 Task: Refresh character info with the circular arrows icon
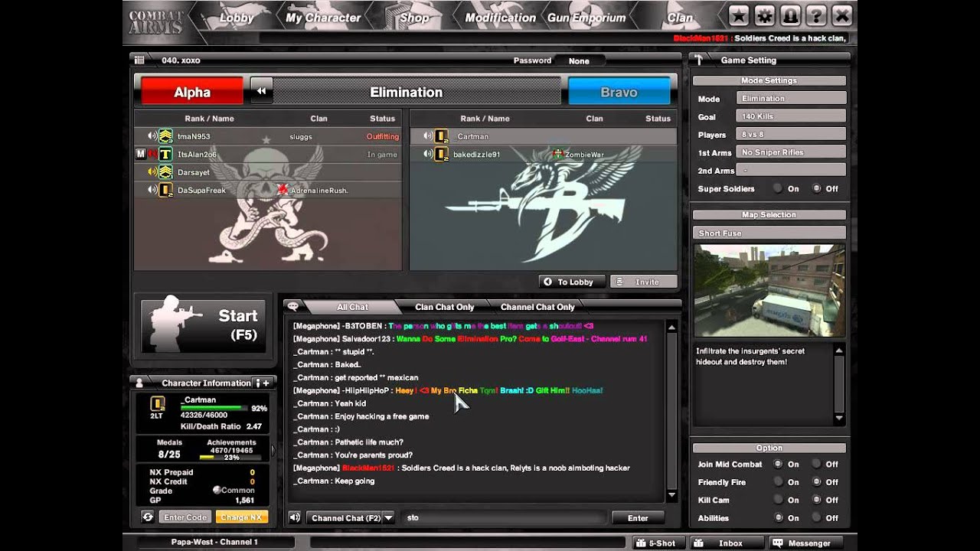[x=148, y=517]
